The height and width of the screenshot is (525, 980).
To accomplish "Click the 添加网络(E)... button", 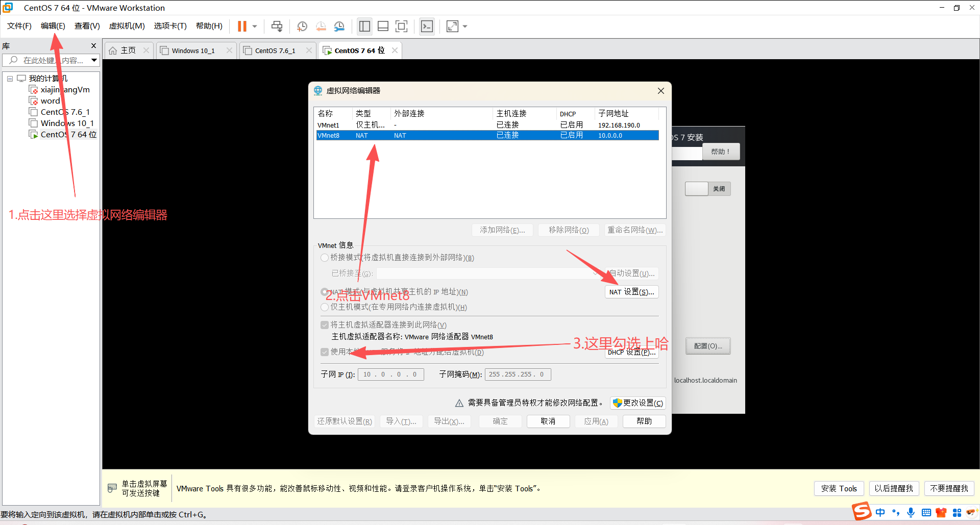I will tap(502, 230).
